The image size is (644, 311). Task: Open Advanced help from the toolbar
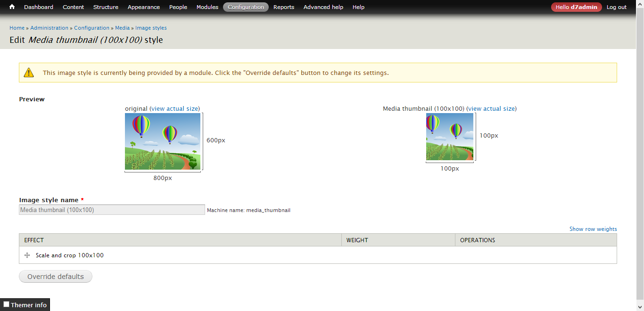pos(323,7)
